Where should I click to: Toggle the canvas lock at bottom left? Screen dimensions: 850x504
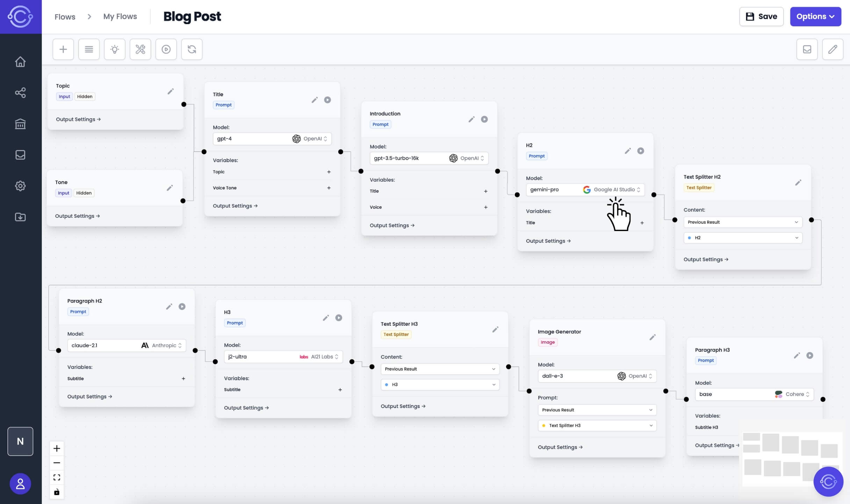tap(57, 492)
